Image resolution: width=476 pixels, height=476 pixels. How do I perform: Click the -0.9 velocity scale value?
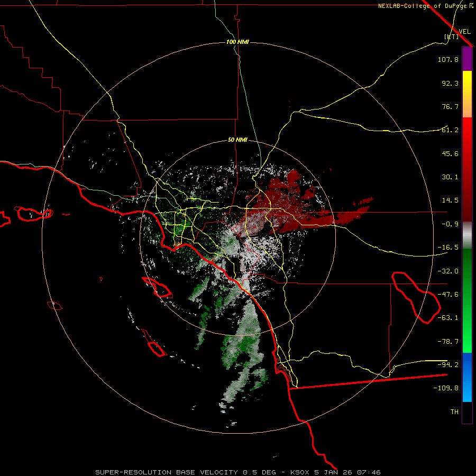coord(450,224)
